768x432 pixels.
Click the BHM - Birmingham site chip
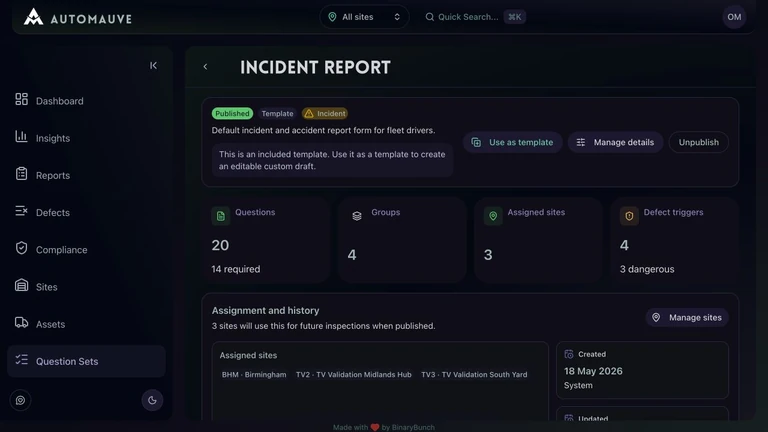pyautogui.click(x=254, y=375)
